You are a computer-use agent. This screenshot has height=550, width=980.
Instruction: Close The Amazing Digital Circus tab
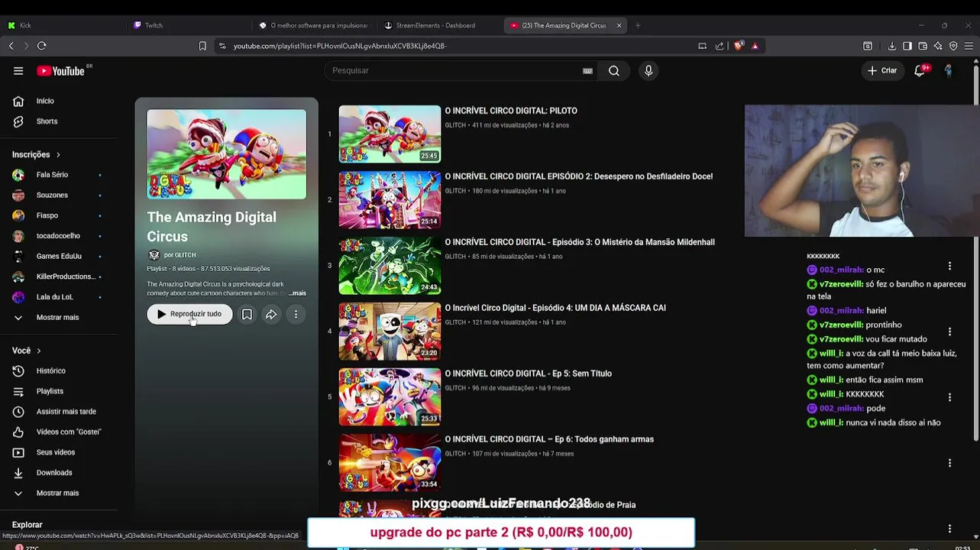tap(619, 25)
